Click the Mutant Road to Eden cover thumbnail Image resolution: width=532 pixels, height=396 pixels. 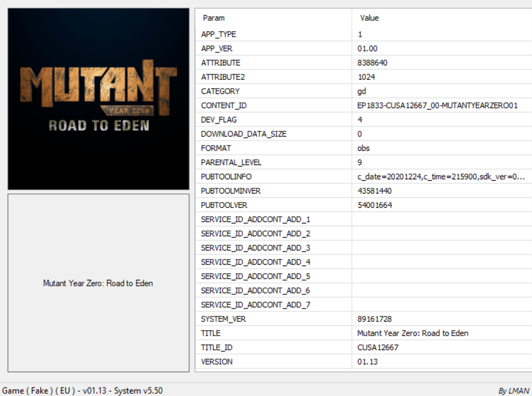(x=99, y=99)
